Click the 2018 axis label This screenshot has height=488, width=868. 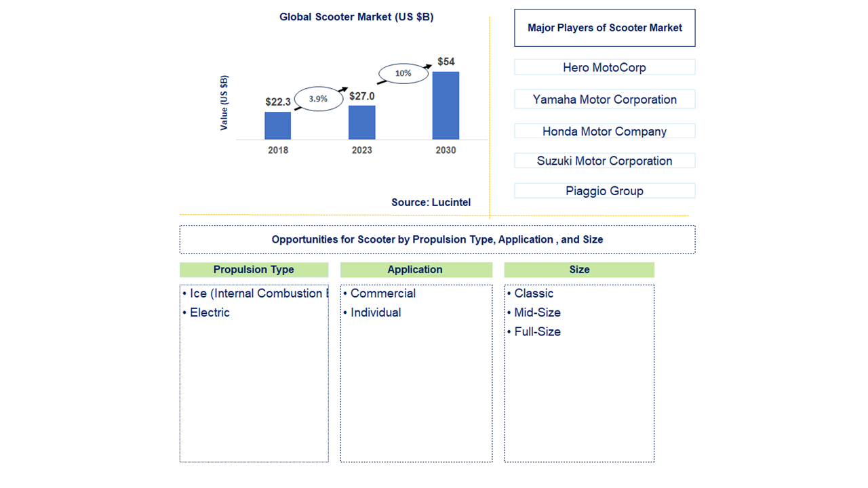pos(278,150)
